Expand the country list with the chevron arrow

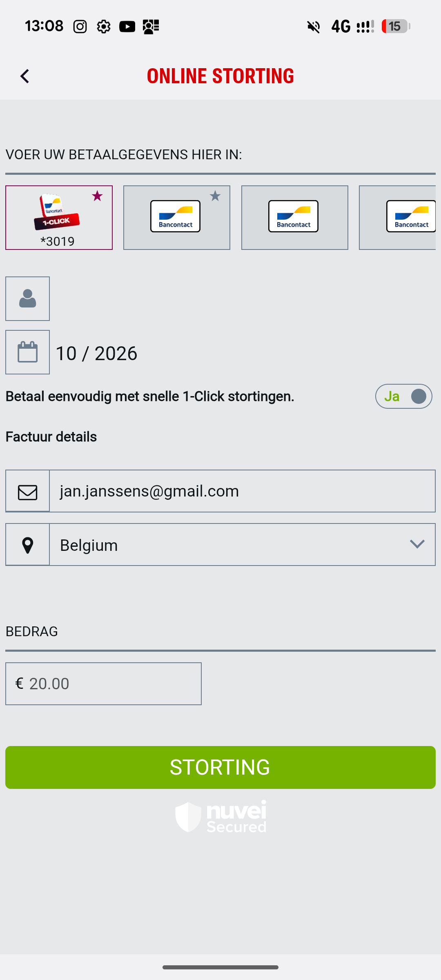[x=417, y=544]
